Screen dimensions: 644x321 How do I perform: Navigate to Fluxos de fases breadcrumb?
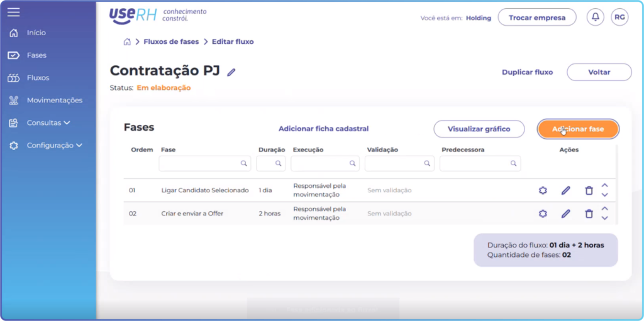click(171, 42)
